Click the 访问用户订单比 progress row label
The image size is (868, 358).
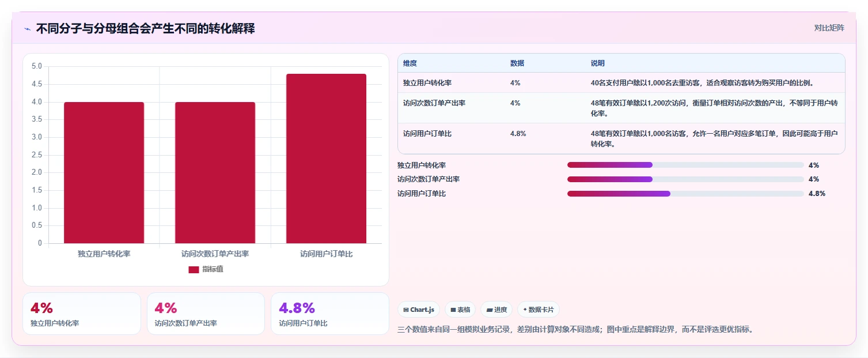click(422, 194)
